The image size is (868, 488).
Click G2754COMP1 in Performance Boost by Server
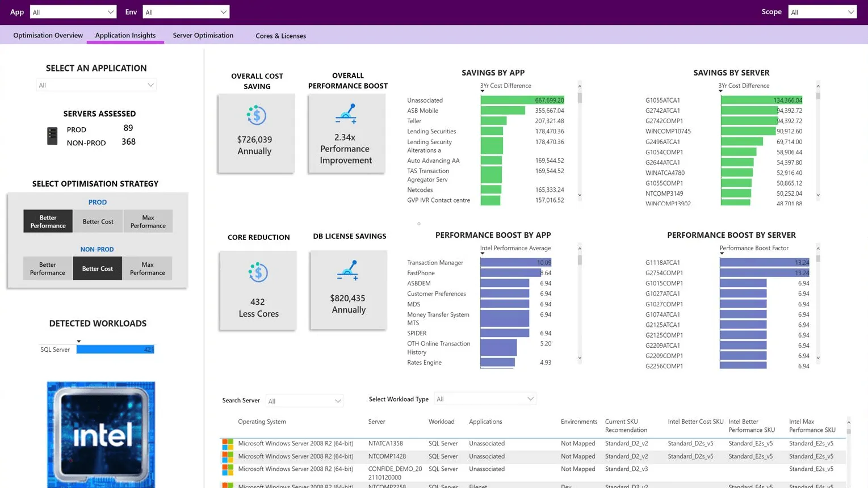click(664, 273)
